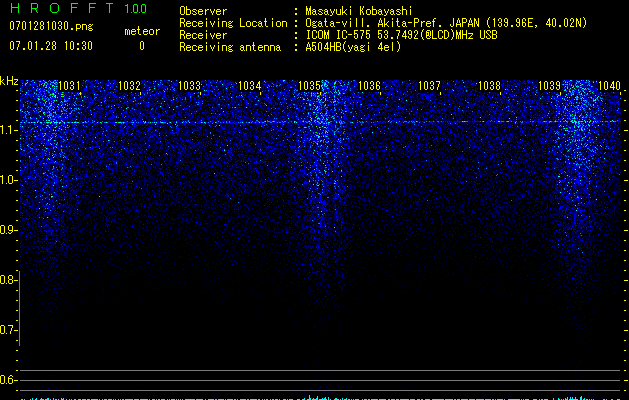
Task: Click the Receiving Location label
Action: click(x=233, y=23)
